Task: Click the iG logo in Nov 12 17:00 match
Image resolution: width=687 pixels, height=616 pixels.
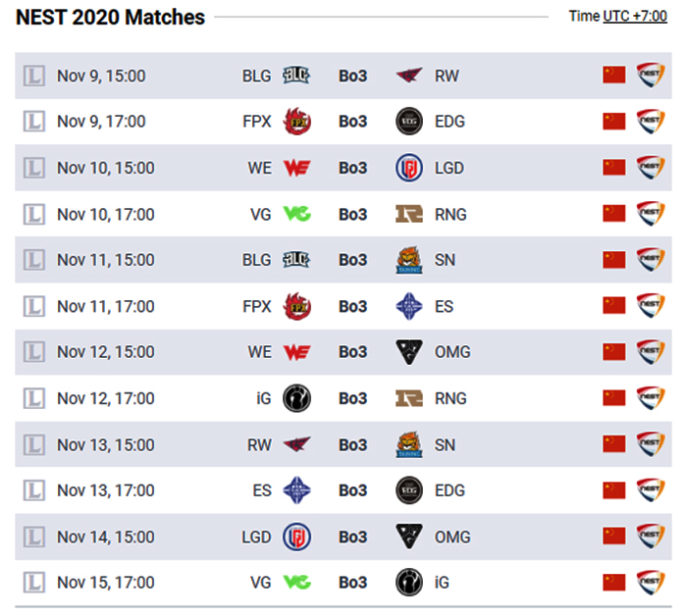Action: 297,398
